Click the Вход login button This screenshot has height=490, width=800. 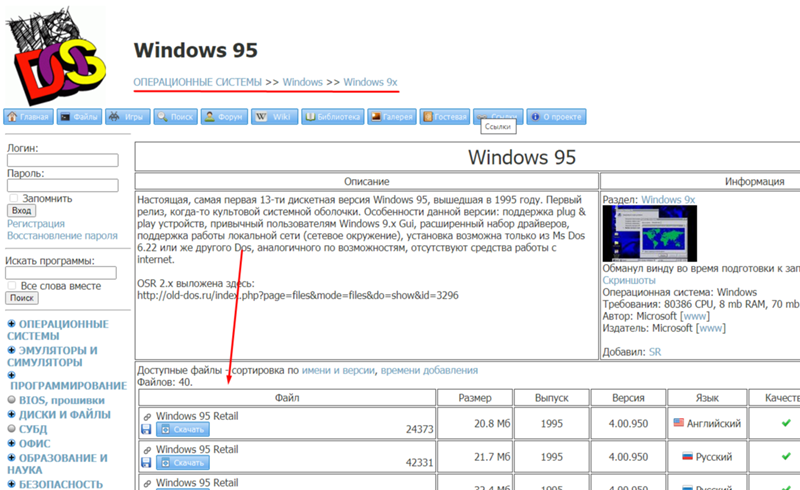point(21,210)
